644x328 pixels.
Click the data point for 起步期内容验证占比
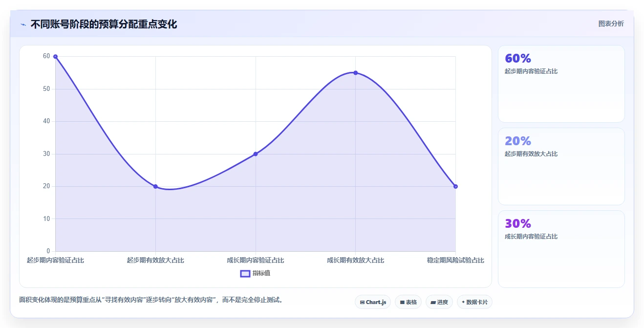[x=55, y=56]
